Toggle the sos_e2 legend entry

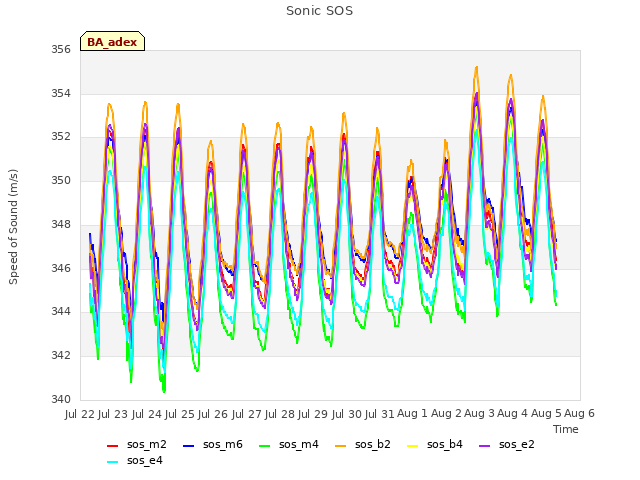pyautogui.click(x=507, y=444)
